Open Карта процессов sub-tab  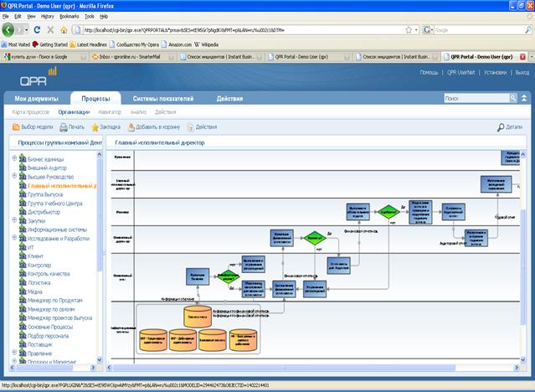(31, 112)
